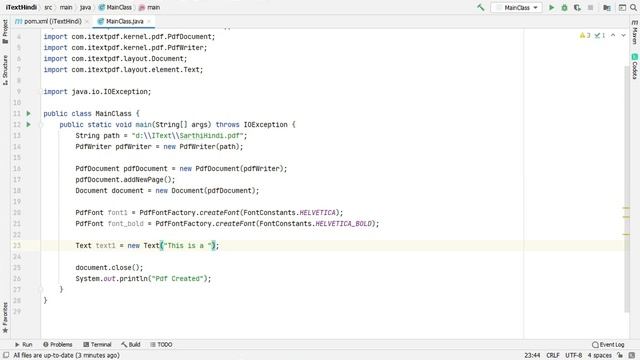Click the Run Anything icon in toolbar

click(622, 7)
